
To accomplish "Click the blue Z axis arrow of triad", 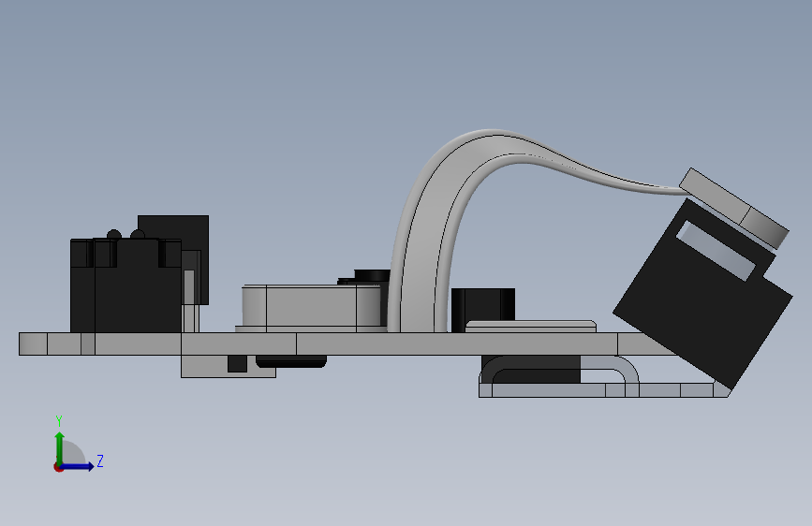I will [x=80, y=466].
